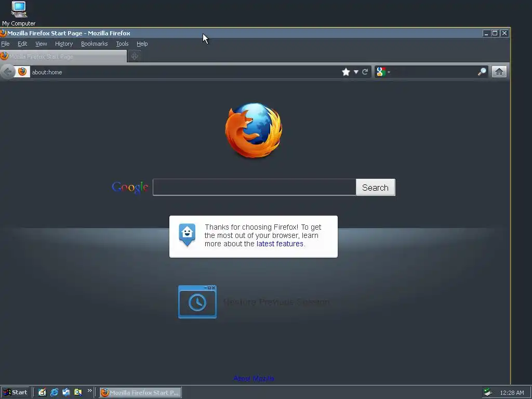
Task: Select the Mozilla Firefox Start Page tab
Action: click(63, 56)
